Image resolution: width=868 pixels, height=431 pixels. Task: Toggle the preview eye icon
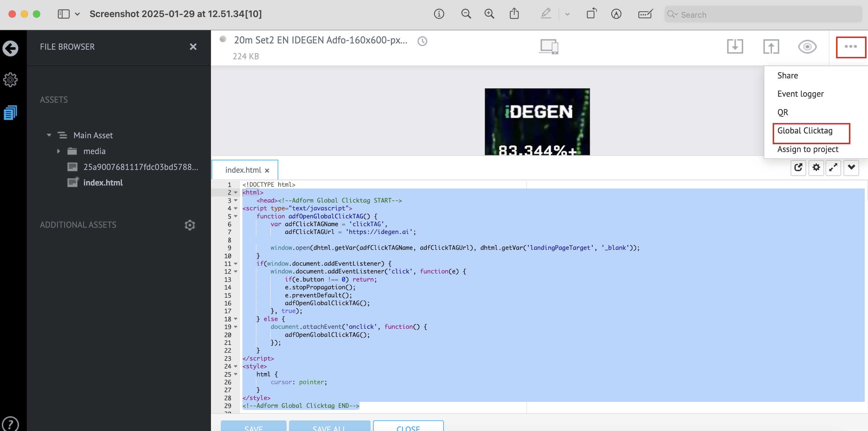tap(807, 47)
